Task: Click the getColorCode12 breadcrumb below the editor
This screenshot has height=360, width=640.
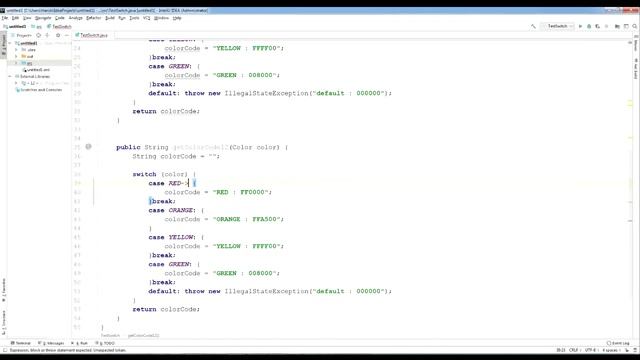Action: click(144, 336)
